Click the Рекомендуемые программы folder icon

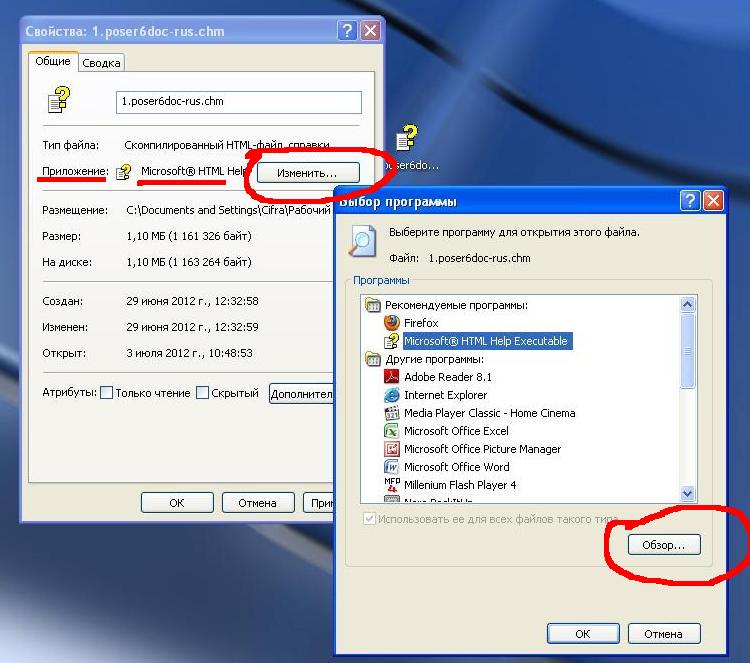(373, 305)
